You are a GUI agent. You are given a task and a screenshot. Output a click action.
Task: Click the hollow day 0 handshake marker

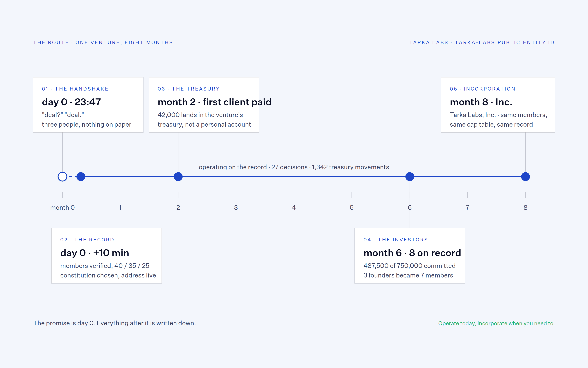62,177
